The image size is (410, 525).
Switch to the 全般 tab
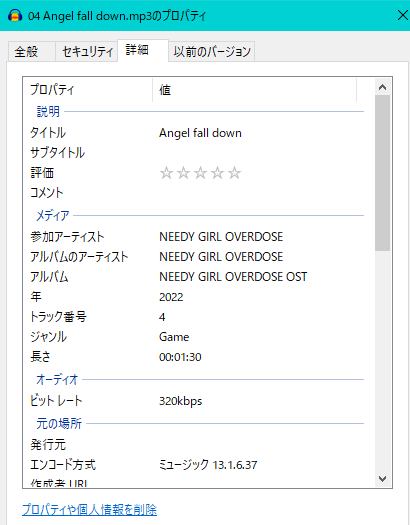31,52
